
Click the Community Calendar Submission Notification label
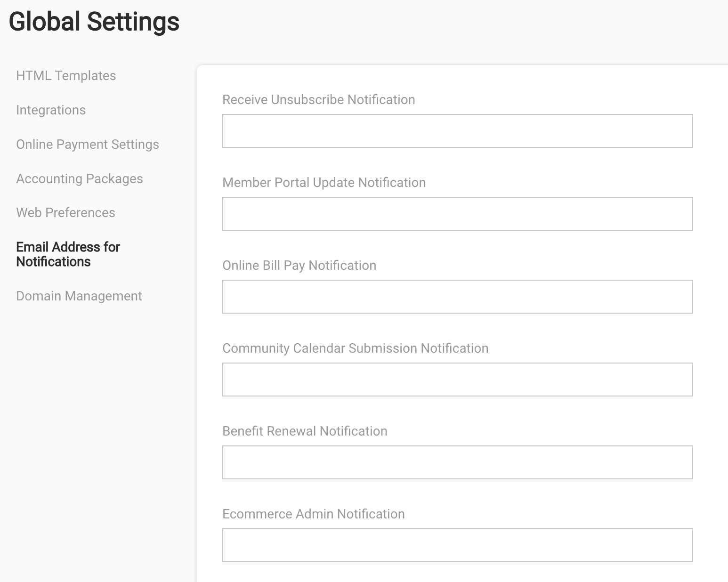click(356, 348)
